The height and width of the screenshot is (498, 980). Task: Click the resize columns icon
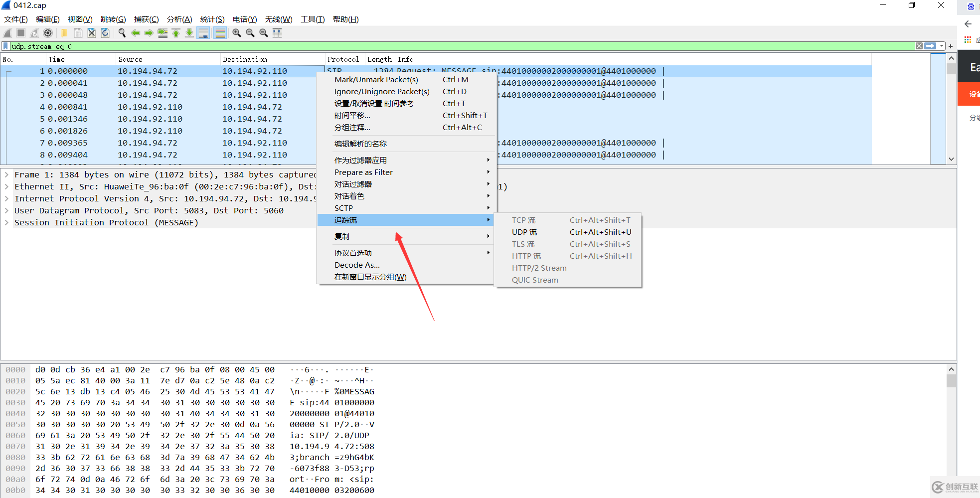(277, 33)
